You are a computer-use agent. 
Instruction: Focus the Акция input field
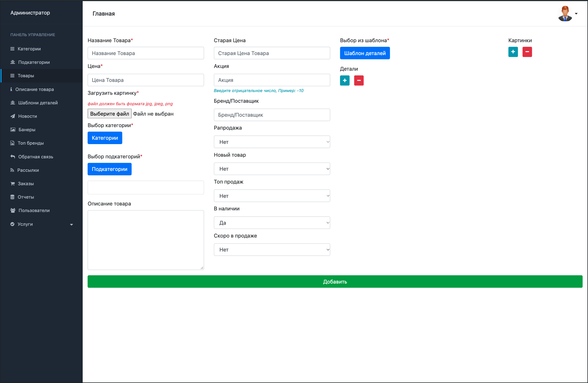click(272, 80)
